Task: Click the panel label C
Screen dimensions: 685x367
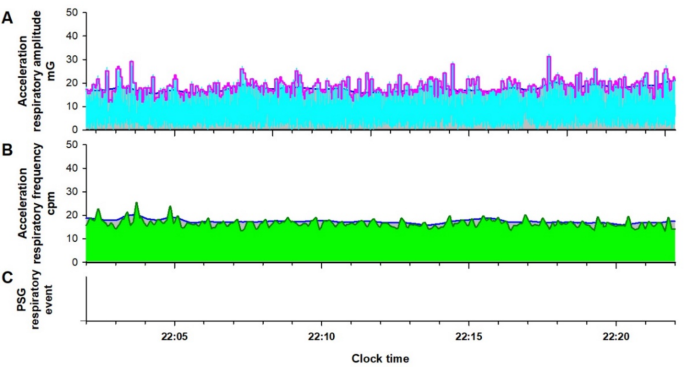Action: [7, 278]
